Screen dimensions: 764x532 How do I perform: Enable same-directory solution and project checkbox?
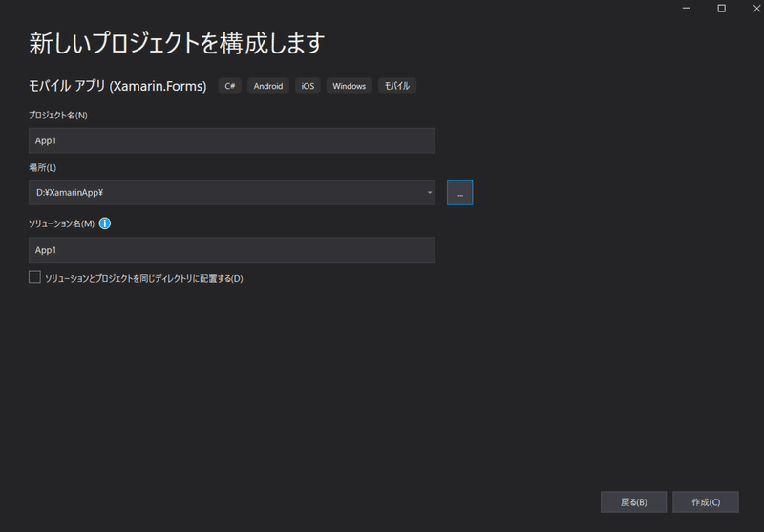pos(34,277)
